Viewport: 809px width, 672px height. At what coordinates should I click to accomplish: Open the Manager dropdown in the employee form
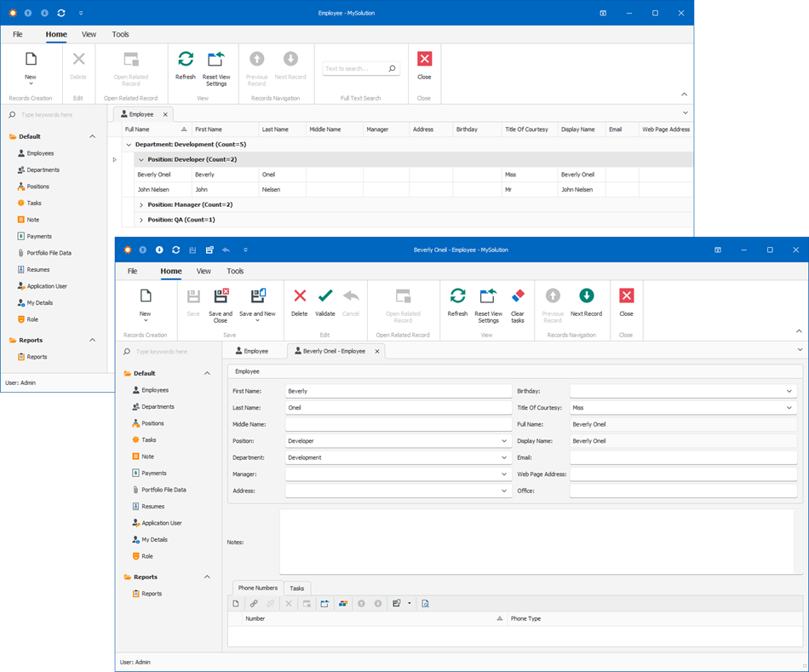(x=504, y=474)
